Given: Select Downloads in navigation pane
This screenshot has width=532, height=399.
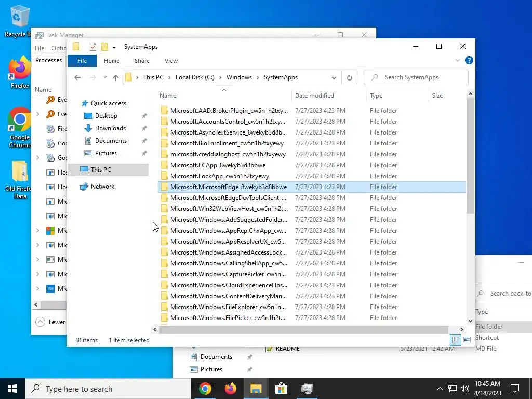Looking at the screenshot, I should 110,128.
